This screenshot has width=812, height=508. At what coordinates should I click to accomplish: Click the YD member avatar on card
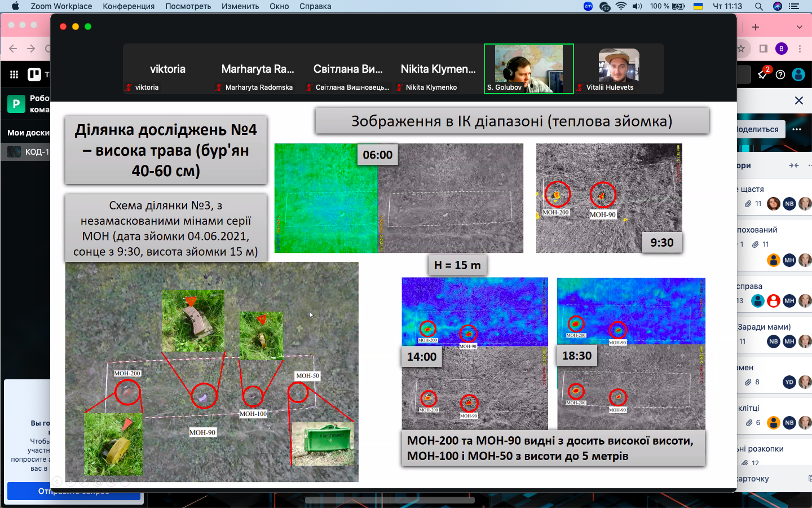(789, 382)
